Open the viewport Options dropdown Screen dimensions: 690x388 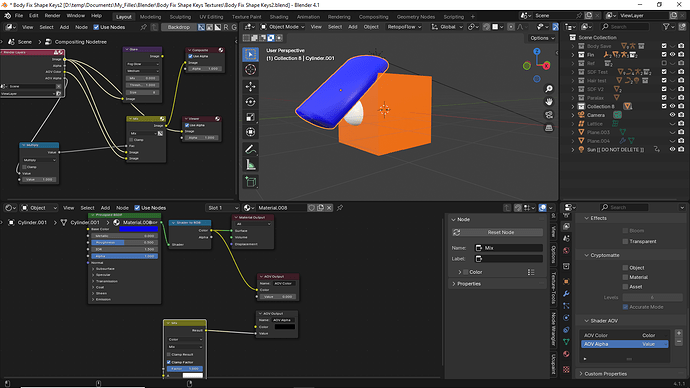pos(542,38)
